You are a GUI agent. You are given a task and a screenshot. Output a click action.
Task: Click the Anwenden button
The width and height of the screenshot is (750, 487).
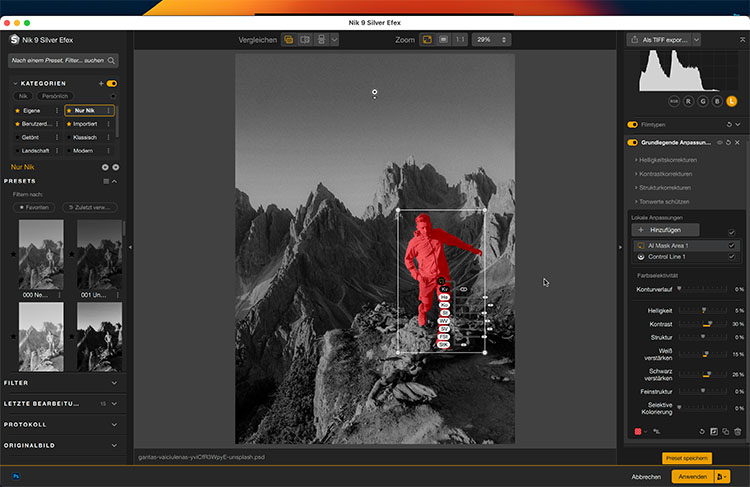pyautogui.click(x=692, y=477)
